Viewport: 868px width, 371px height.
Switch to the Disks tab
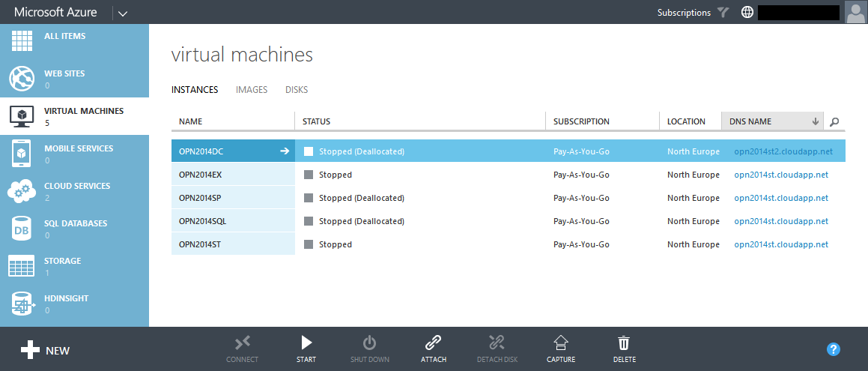(297, 90)
